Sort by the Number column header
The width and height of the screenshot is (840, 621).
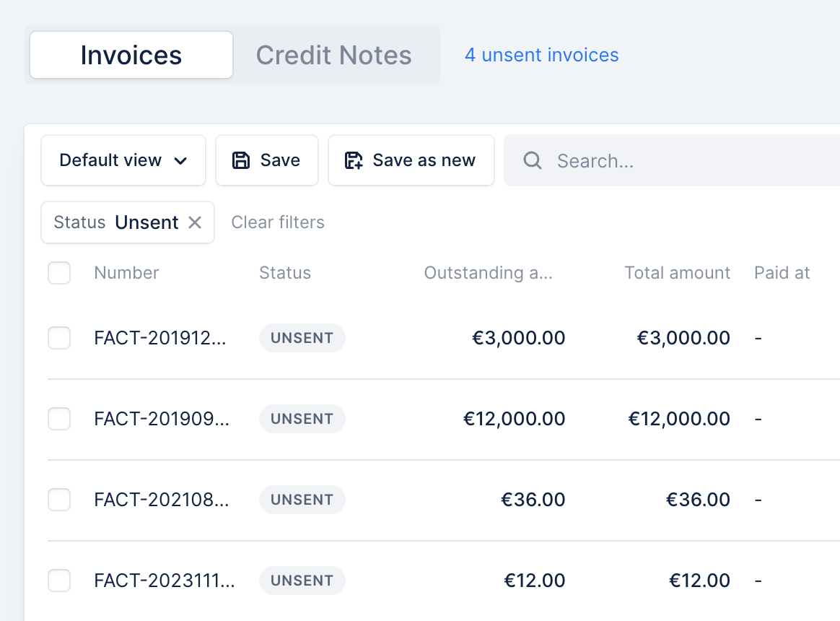(126, 273)
